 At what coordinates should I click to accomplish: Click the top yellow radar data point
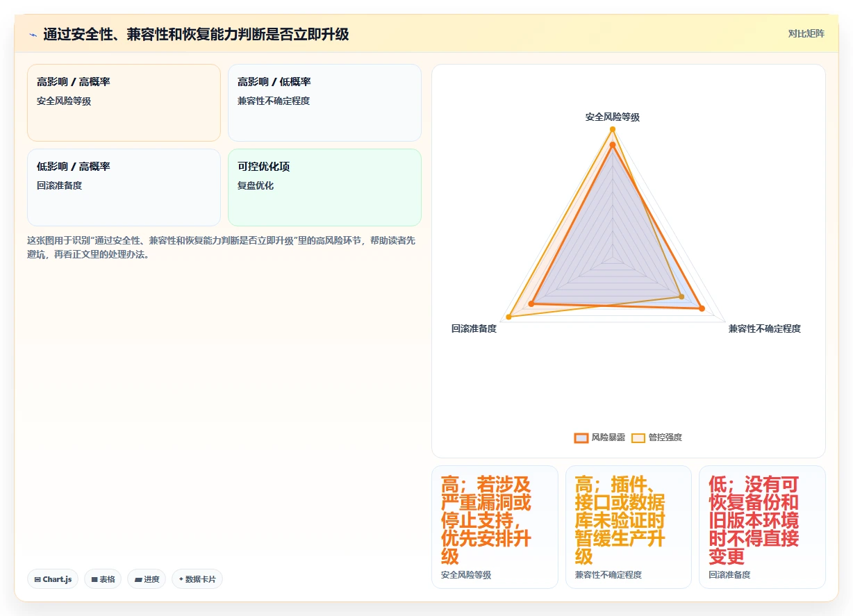click(x=612, y=129)
